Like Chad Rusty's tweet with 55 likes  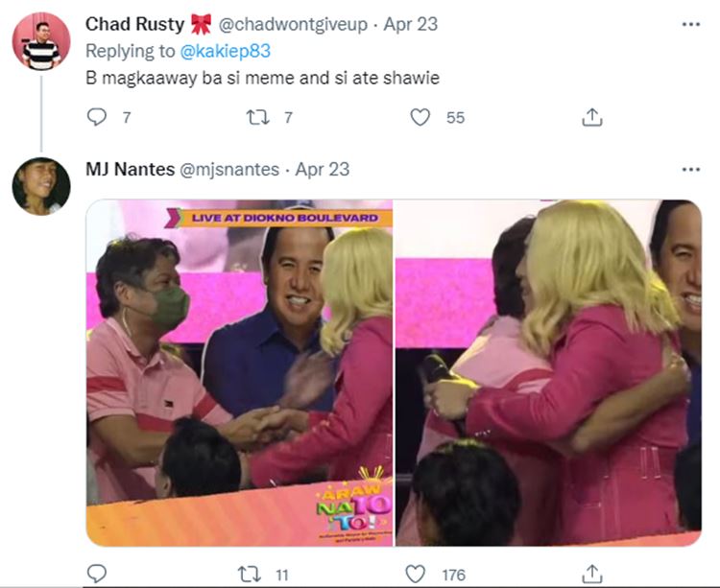420,117
